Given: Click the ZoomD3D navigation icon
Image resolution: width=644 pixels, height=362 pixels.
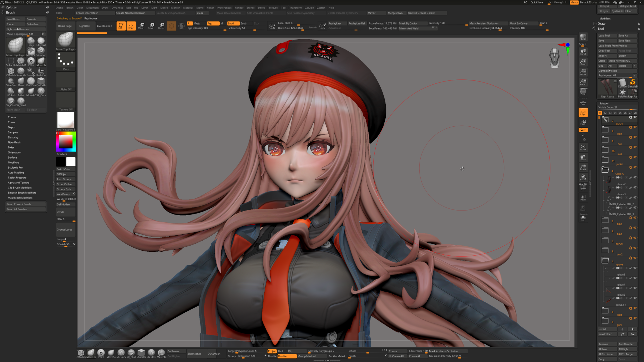Looking at the screenshot, I should 583,167.
